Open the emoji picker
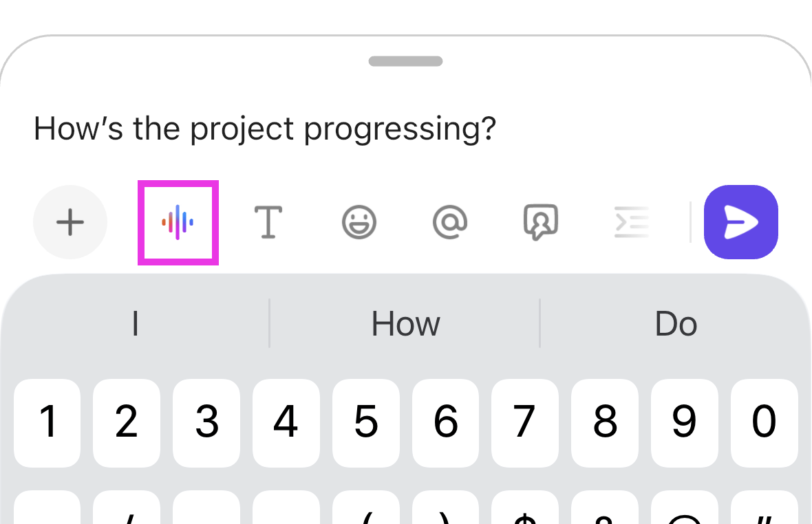Screen dimensions: 812x524 click(x=359, y=222)
